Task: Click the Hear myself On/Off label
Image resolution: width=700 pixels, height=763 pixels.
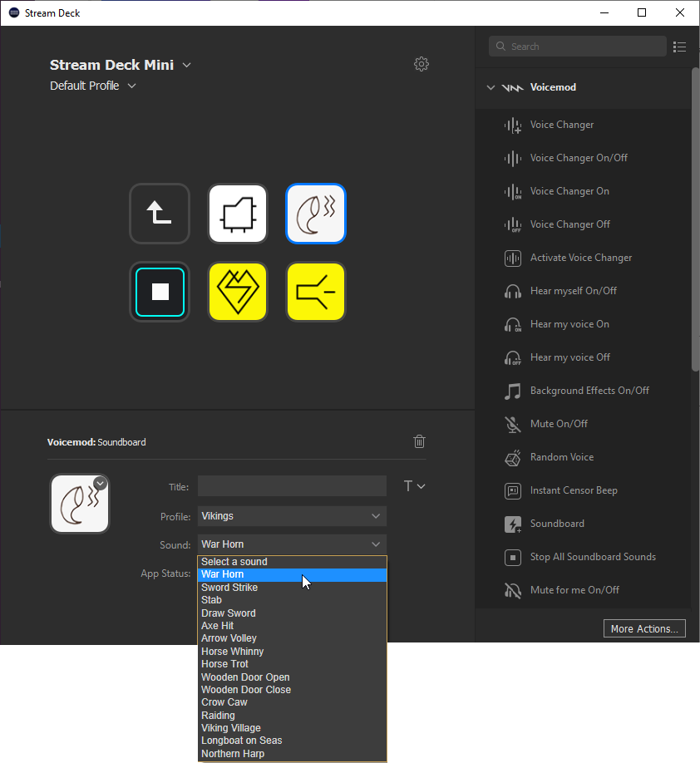Action: pyautogui.click(x=574, y=291)
